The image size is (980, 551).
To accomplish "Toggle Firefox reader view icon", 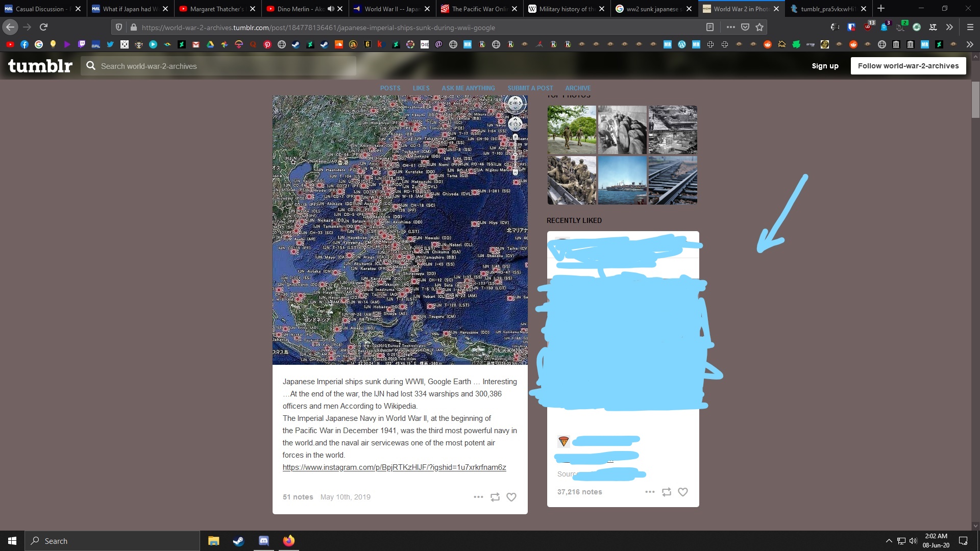I will (x=710, y=27).
